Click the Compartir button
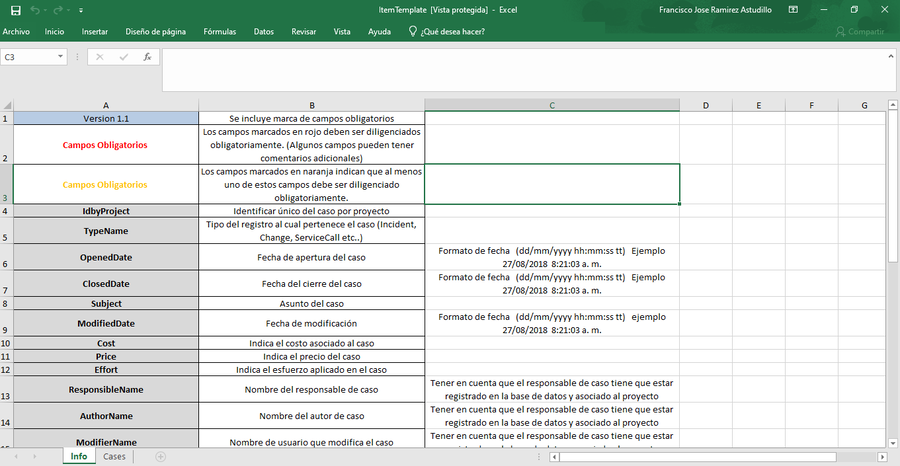This screenshot has height=466, width=900. click(x=859, y=32)
